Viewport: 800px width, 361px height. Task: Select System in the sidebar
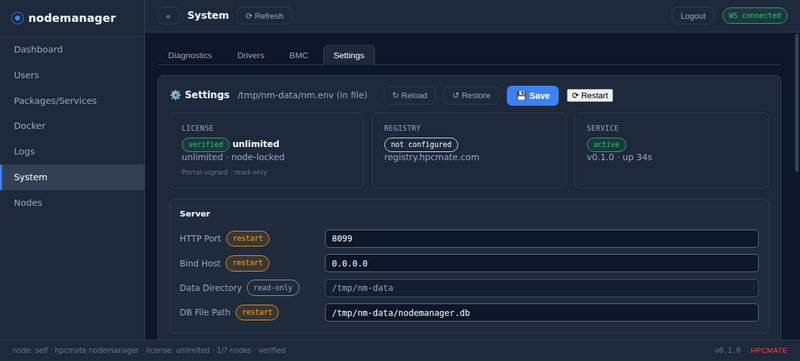[72, 177]
